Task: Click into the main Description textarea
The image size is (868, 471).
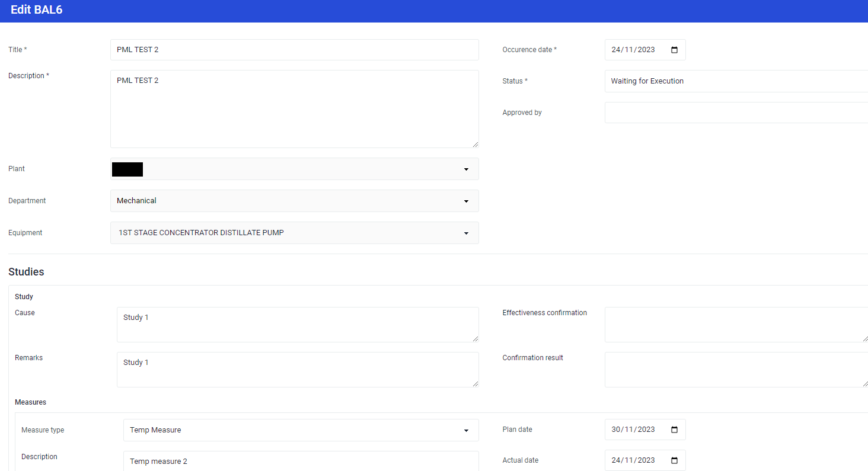Action: point(294,109)
